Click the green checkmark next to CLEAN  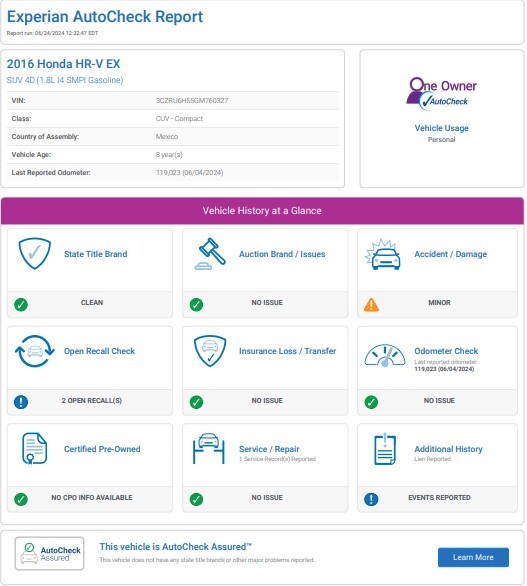click(21, 305)
